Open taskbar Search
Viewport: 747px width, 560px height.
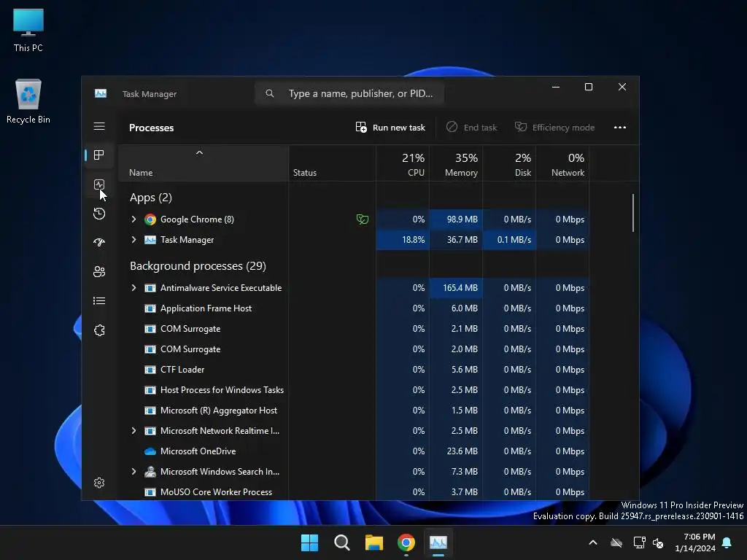pos(341,542)
